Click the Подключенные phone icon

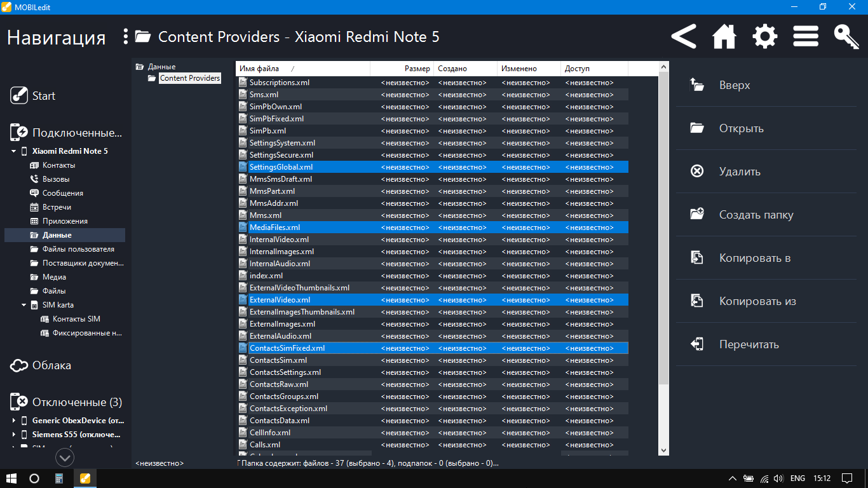(19, 132)
